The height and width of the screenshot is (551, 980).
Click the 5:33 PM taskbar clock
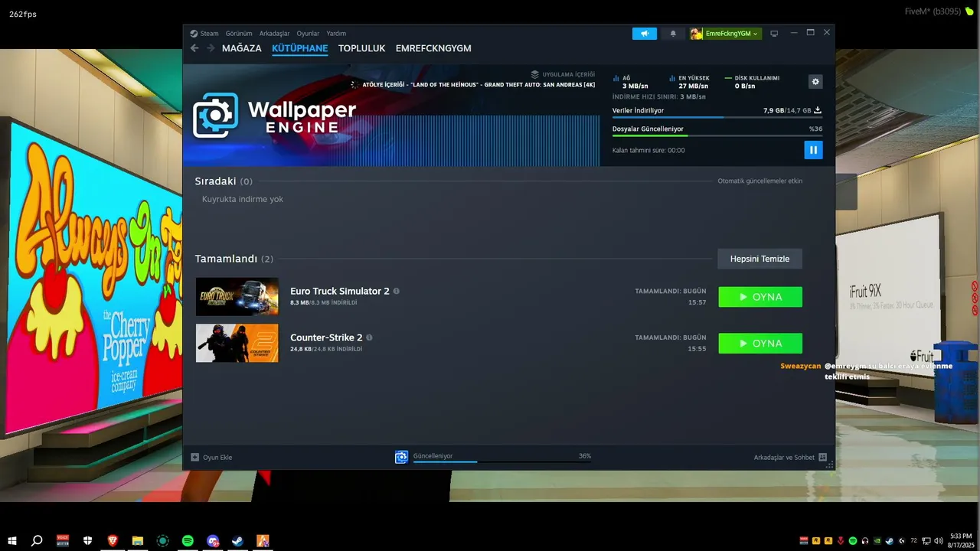[x=961, y=540]
